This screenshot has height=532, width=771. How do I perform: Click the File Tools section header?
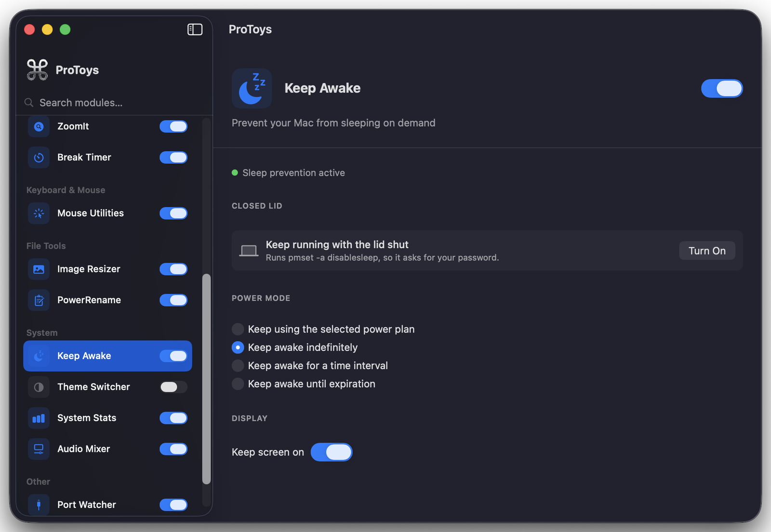point(46,246)
